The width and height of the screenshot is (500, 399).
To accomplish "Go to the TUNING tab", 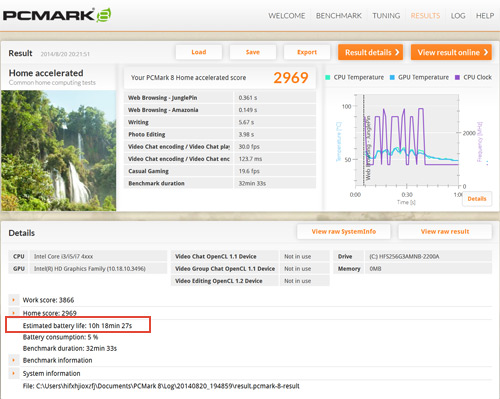I will pyautogui.click(x=386, y=16).
